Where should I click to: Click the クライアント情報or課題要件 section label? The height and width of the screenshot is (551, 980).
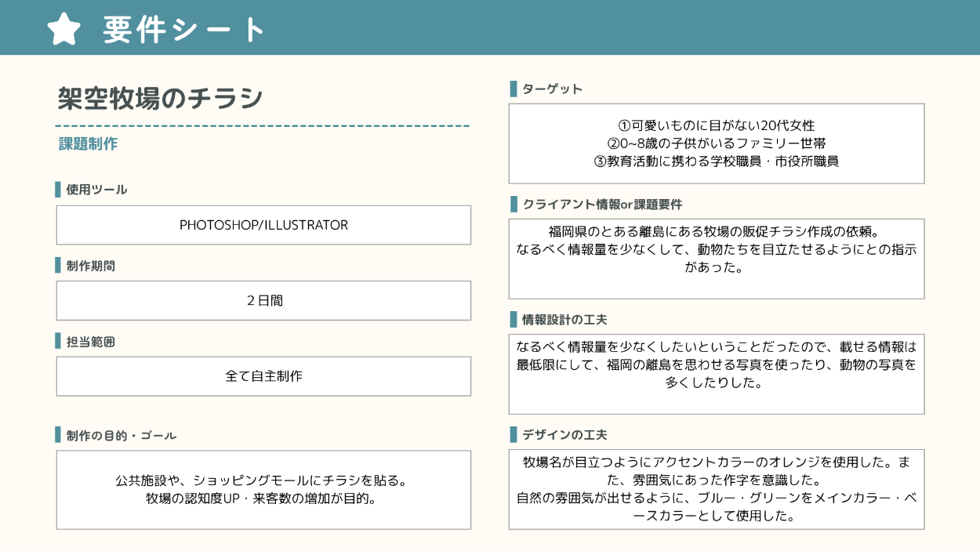[x=602, y=205]
